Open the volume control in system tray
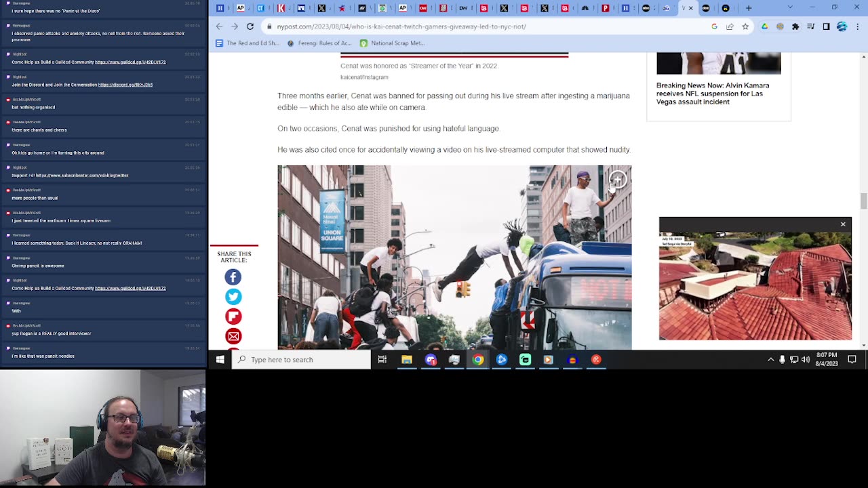The width and height of the screenshot is (868, 488). tap(806, 360)
